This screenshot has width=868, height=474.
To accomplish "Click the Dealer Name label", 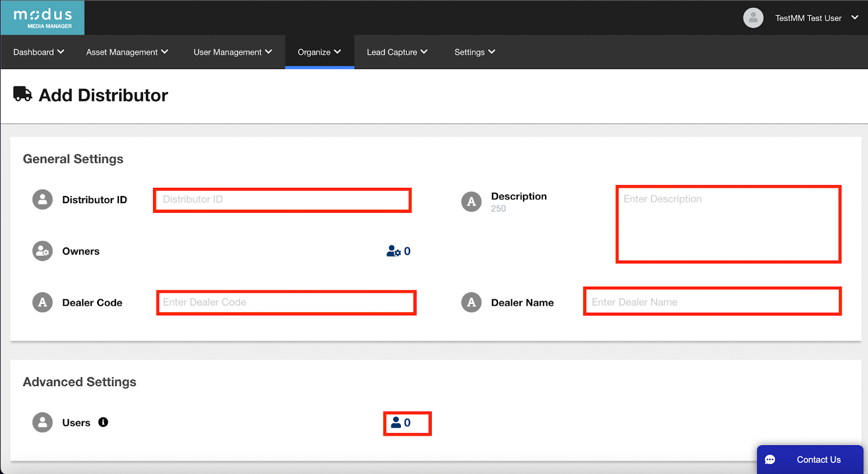I will point(522,303).
